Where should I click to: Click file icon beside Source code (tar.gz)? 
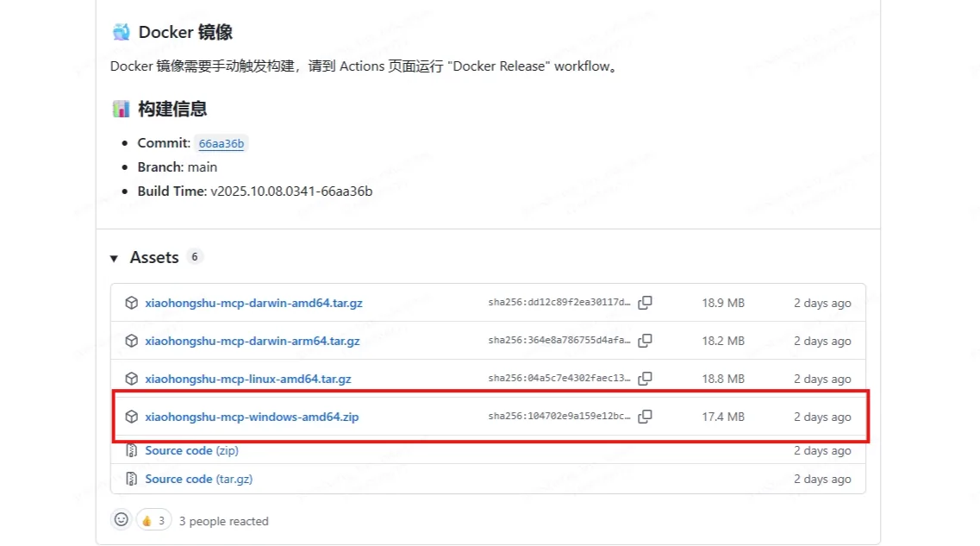pos(131,479)
